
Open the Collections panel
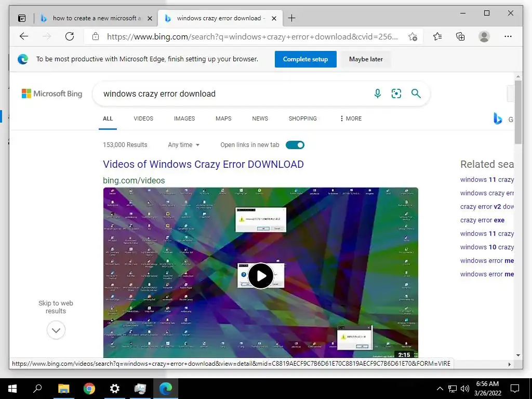[x=460, y=36]
